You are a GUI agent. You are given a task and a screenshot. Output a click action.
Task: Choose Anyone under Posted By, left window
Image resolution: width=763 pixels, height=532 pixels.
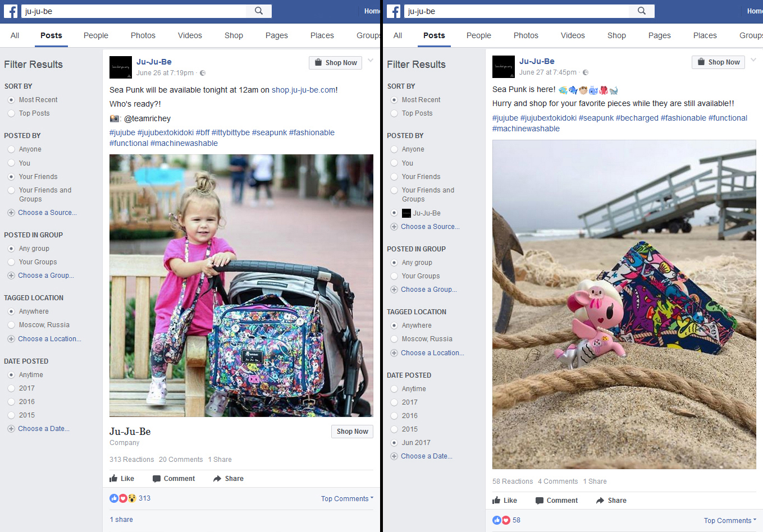tap(11, 149)
